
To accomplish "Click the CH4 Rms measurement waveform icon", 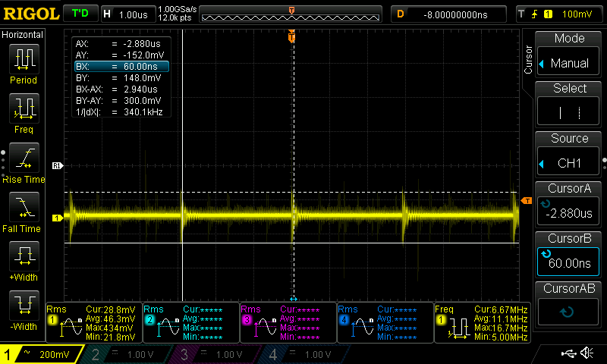I will click(x=363, y=328).
